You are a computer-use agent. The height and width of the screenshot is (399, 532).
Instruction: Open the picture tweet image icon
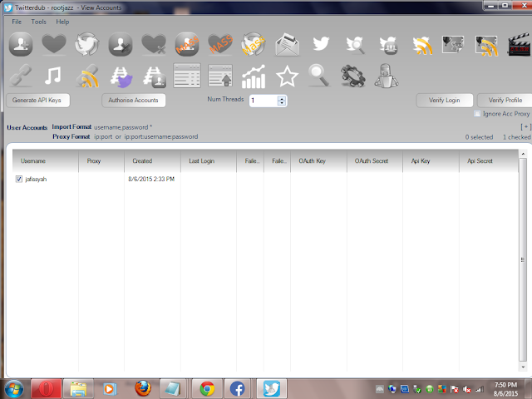tap(452, 44)
